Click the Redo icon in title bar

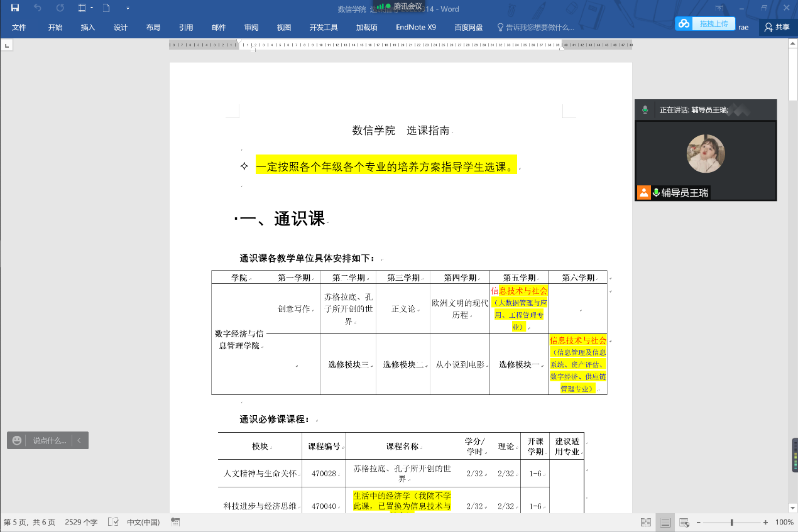[x=60, y=8]
